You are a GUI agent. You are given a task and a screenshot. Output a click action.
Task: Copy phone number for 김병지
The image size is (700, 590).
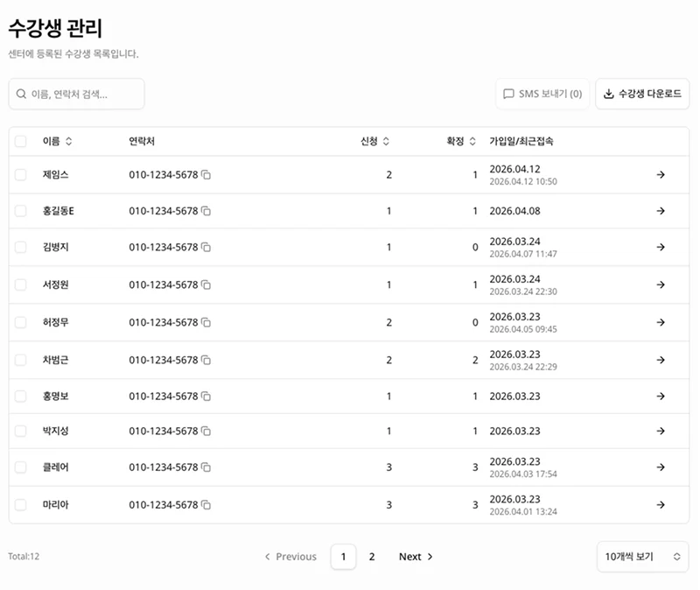(206, 247)
